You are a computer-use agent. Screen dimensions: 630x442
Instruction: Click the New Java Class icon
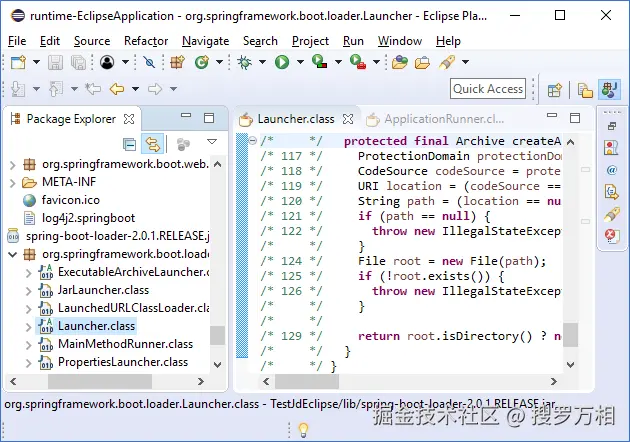202,62
